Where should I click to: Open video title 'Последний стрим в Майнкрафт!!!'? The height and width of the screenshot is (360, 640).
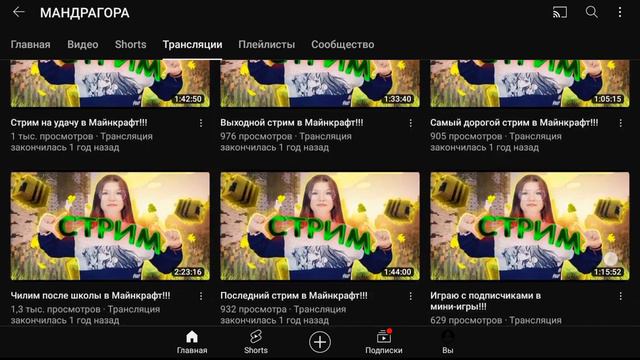(x=294, y=296)
